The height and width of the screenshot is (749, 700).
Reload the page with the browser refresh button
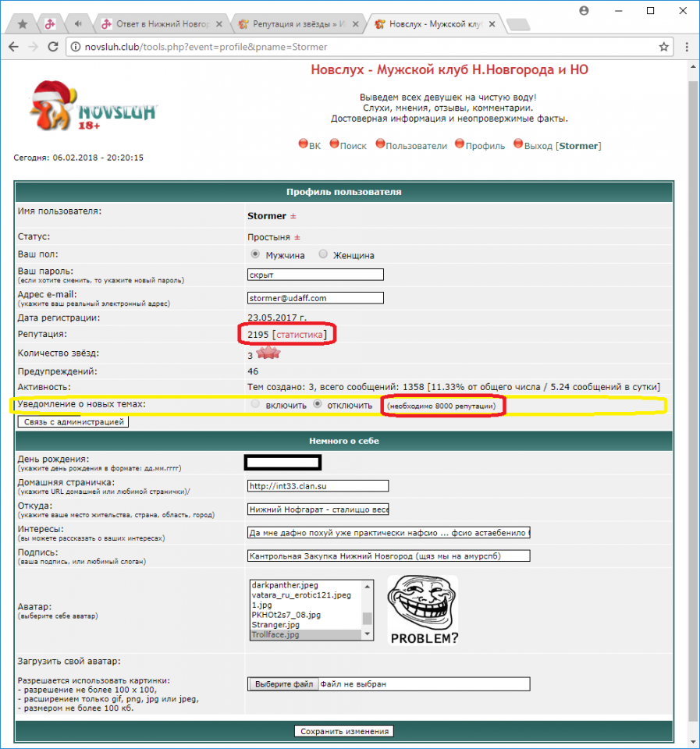tap(54, 47)
